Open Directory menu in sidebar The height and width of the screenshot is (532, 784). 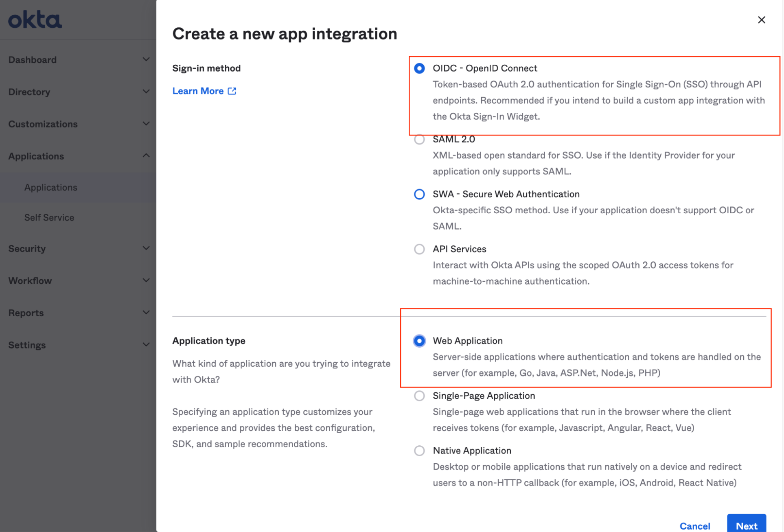pos(29,92)
